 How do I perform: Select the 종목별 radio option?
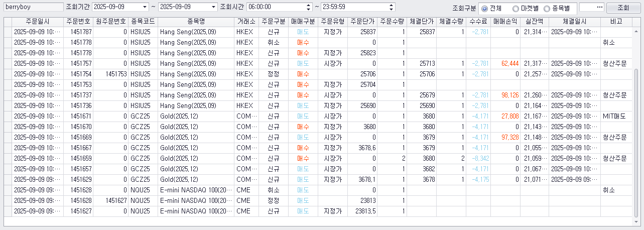pyautogui.click(x=558, y=8)
